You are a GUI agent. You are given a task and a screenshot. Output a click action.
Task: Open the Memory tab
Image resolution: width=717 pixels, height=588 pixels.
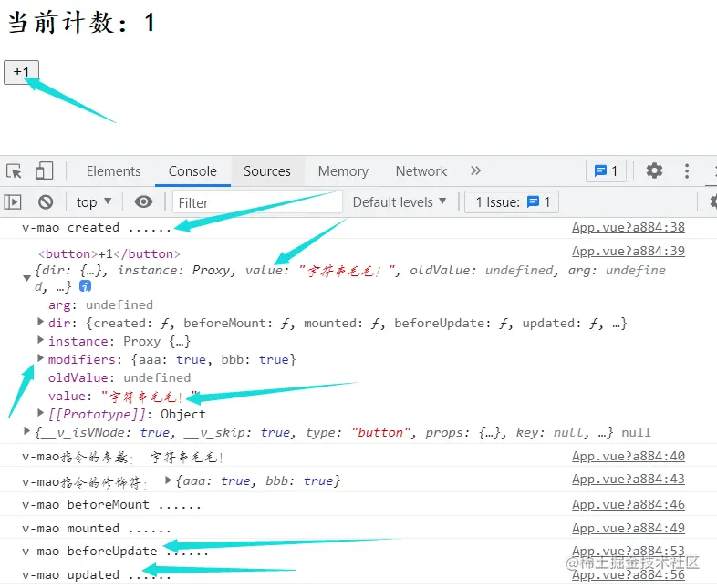pyautogui.click(x=343, y=171)
